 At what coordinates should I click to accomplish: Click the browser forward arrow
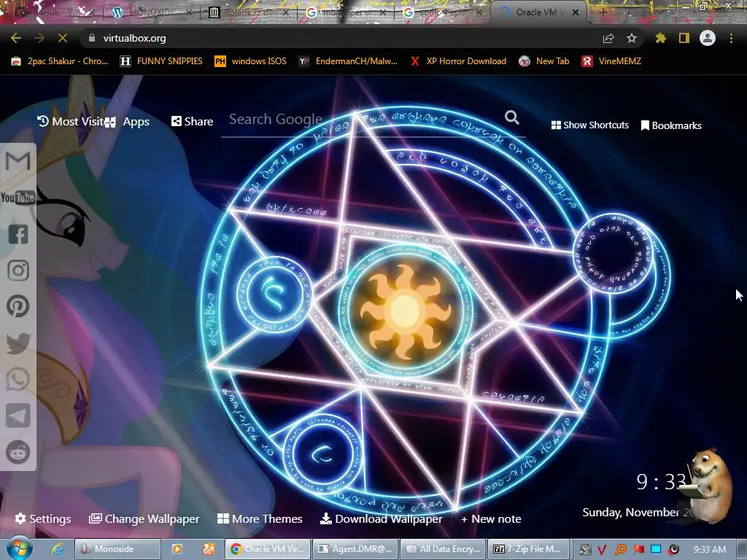39,38
